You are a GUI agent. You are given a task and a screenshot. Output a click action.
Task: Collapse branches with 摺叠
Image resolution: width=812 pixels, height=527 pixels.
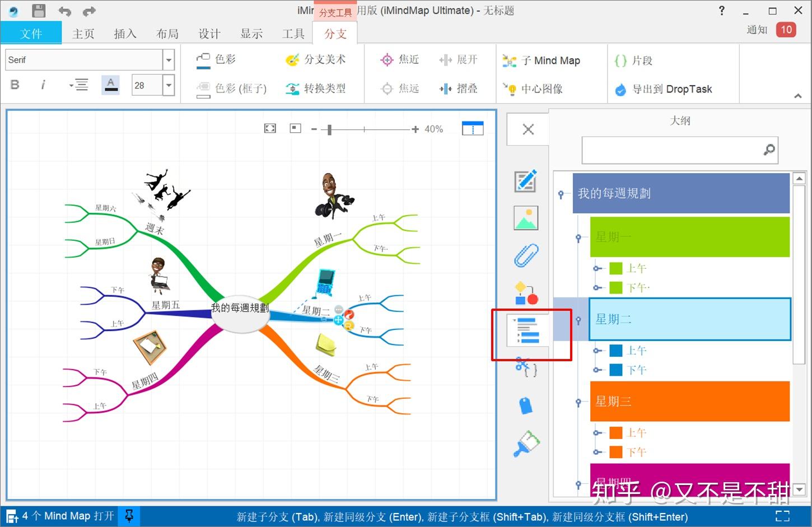click(458, 88)
